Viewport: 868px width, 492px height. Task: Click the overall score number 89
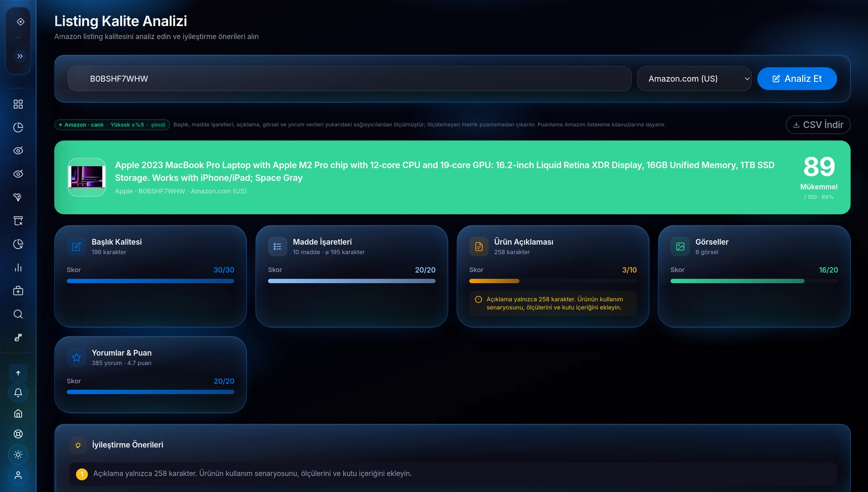point(819,166)
